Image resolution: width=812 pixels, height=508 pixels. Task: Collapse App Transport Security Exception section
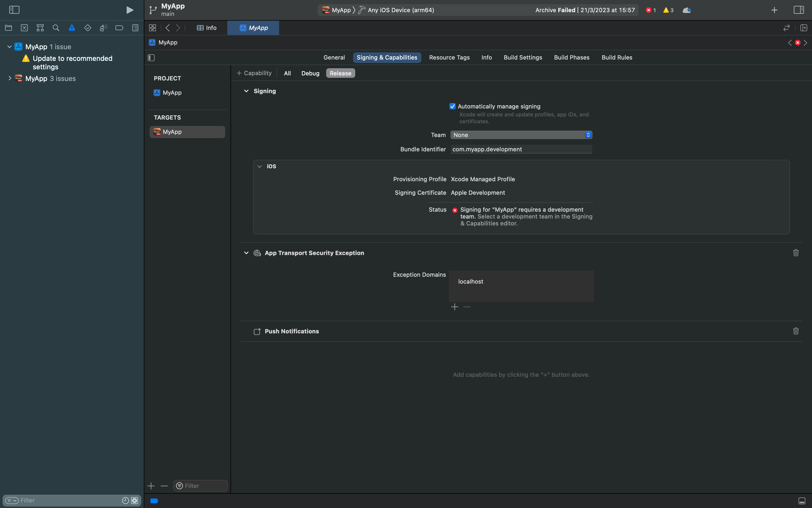pos(246,253)
